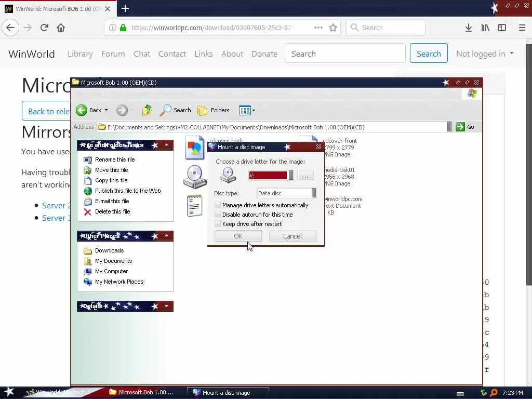Open Donate in WinWorld navigation
This screenshot has height=399, width=532.
click(x=264, y=54)
